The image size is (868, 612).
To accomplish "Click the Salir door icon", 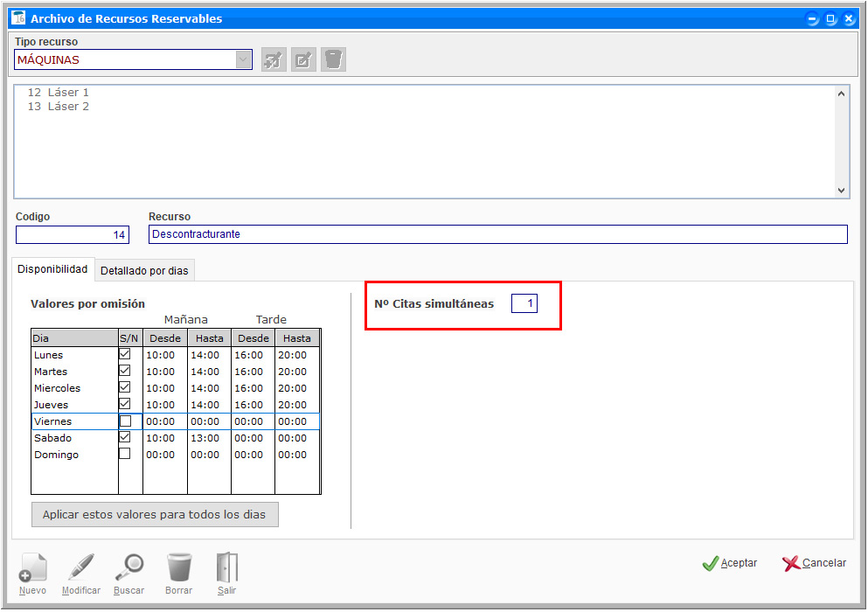I will tap(227, 567).
